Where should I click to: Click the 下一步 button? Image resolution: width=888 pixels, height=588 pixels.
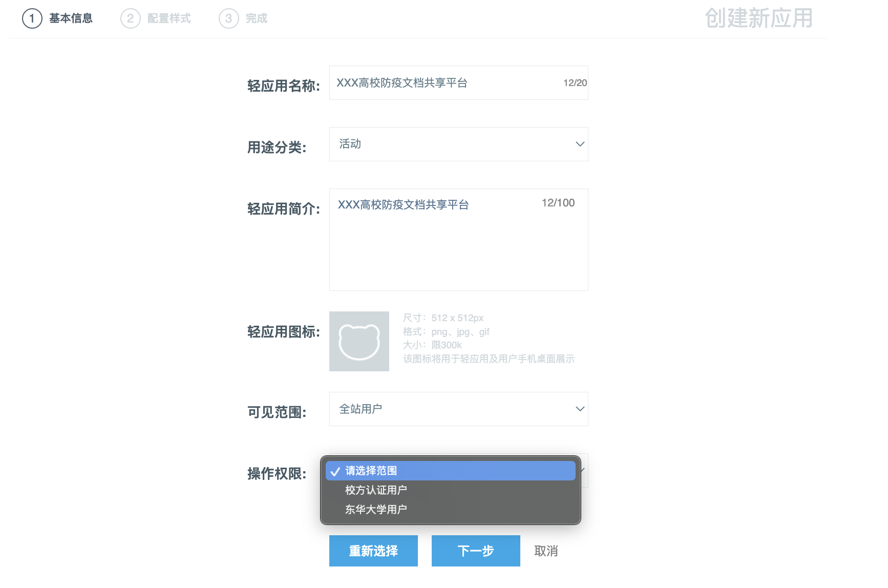pyautogui.click(x=476, y=551)
